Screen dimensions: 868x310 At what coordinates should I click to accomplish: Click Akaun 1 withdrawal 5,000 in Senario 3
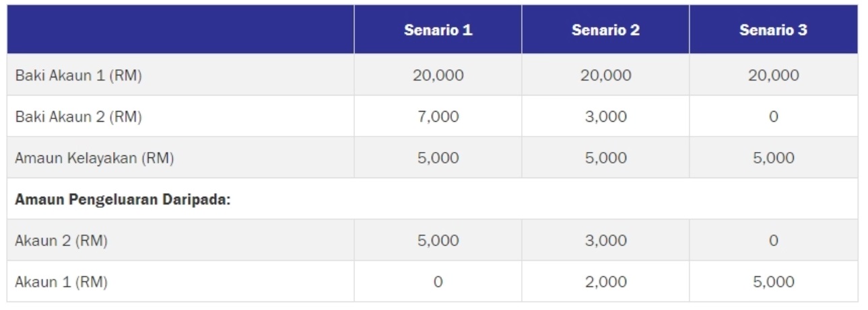(773, 282)
